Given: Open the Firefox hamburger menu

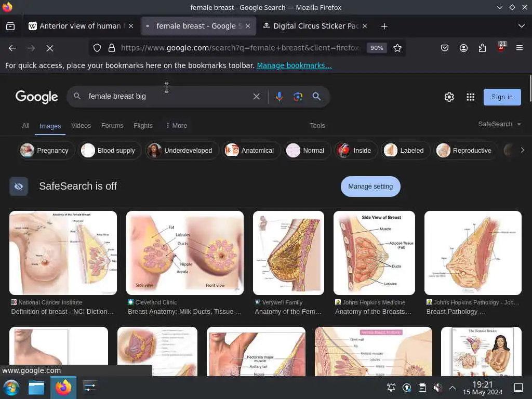Looking at the screenshot, I should pos(520,48).
